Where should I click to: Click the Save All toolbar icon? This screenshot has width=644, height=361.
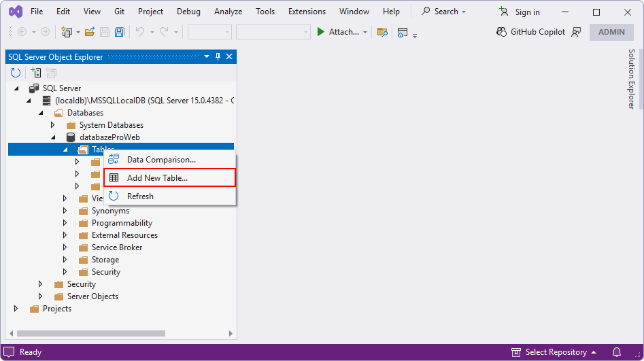[119, 32]
